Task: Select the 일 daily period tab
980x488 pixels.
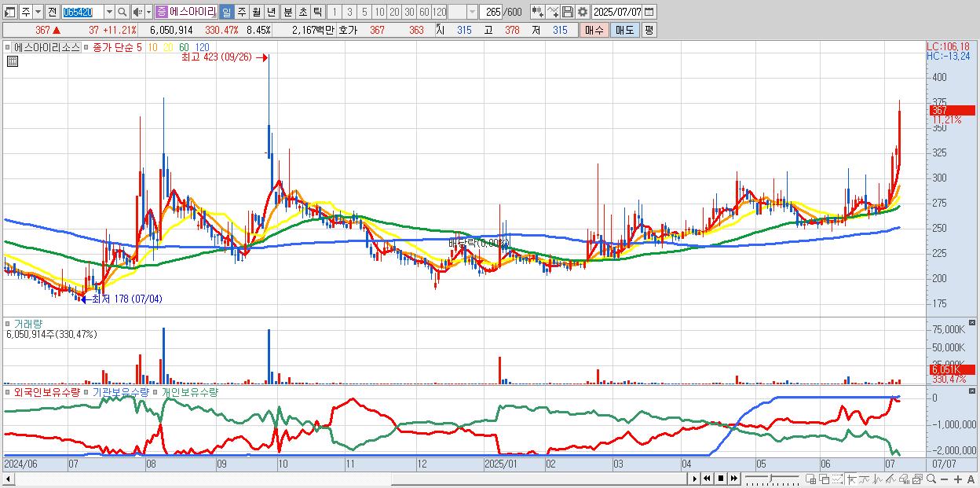Action: [226, 12]
